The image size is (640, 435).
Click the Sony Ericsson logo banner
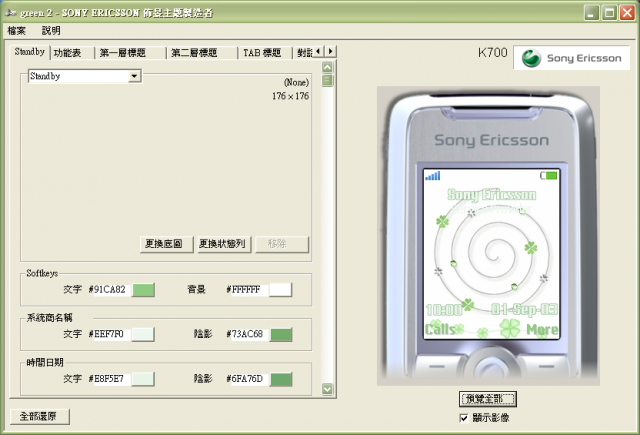571,58
